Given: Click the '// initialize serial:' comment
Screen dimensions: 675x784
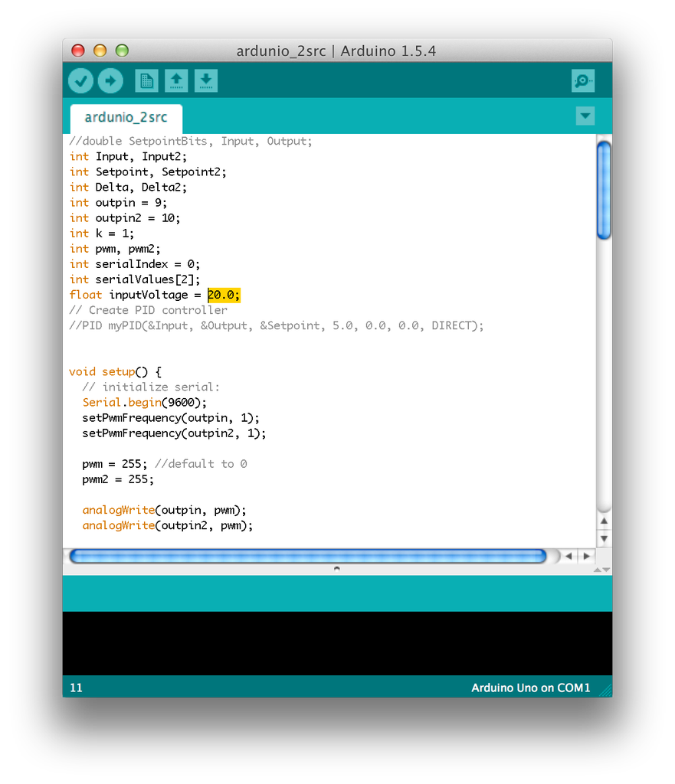Looking at the screenshot, I should point(151,387).
